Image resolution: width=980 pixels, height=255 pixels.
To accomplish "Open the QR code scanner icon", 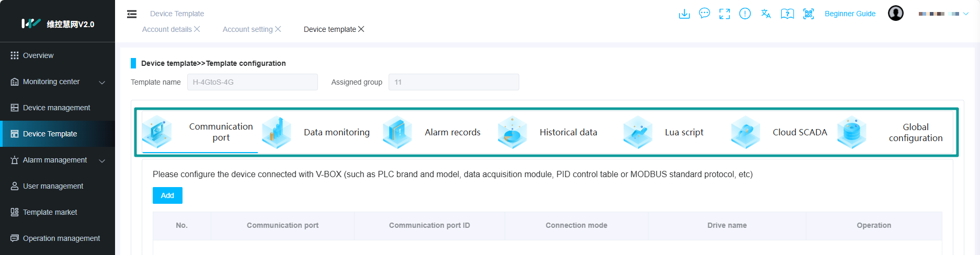I will pos(808,14).
